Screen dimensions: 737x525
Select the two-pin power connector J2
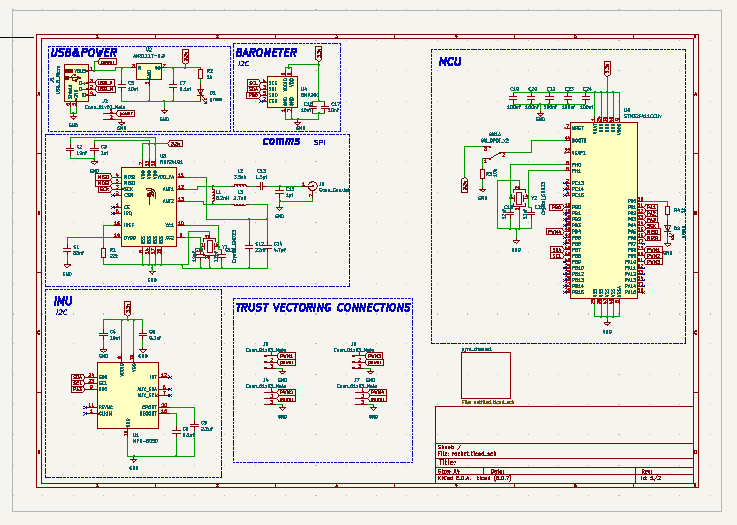point(111,115)
